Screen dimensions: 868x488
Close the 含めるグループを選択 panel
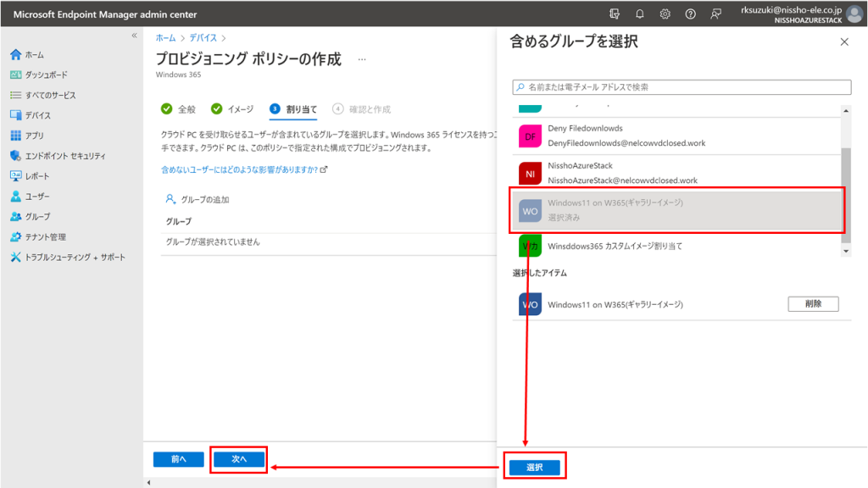pos(844,42)
